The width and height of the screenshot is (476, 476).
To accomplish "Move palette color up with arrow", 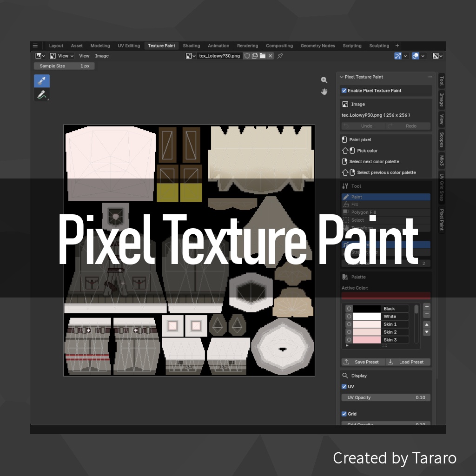I will coord(427,324).
